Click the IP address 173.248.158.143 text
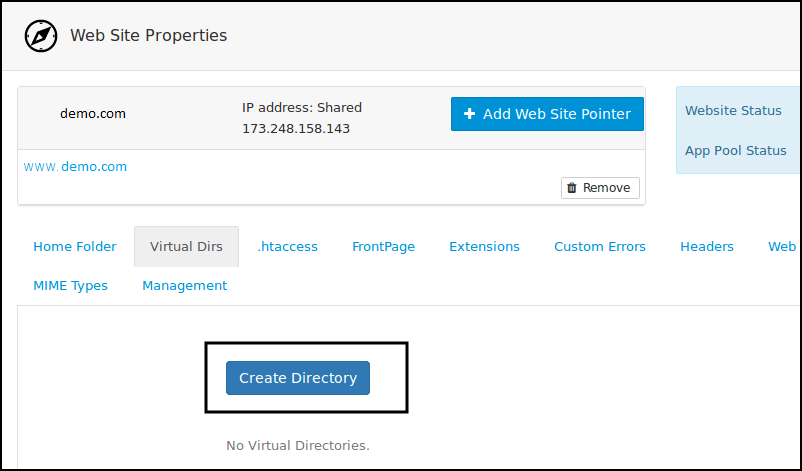Screen dimensions: 802x471 coord(296,129)
